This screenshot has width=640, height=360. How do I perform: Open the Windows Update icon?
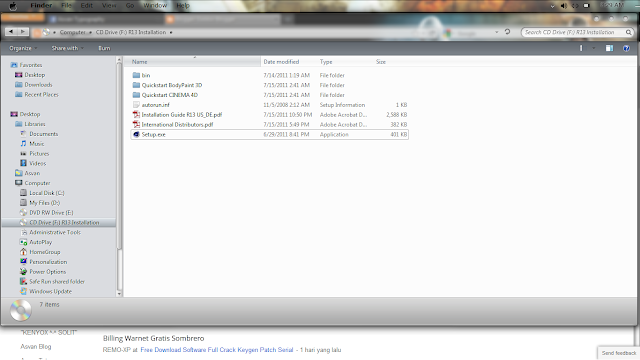coord(23,291)
